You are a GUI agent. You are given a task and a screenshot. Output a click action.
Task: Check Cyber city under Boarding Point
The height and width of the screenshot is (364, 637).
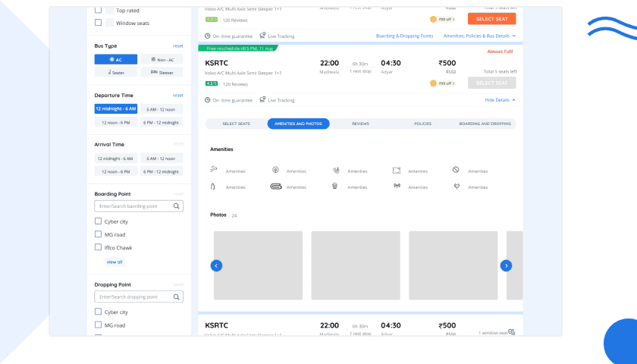point(98,221)
